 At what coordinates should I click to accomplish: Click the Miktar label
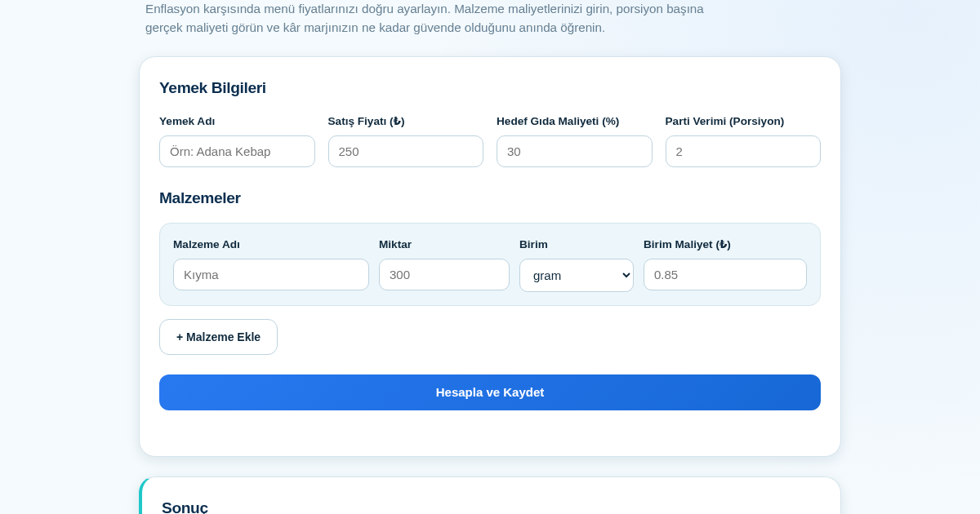(x=395, y=245)
